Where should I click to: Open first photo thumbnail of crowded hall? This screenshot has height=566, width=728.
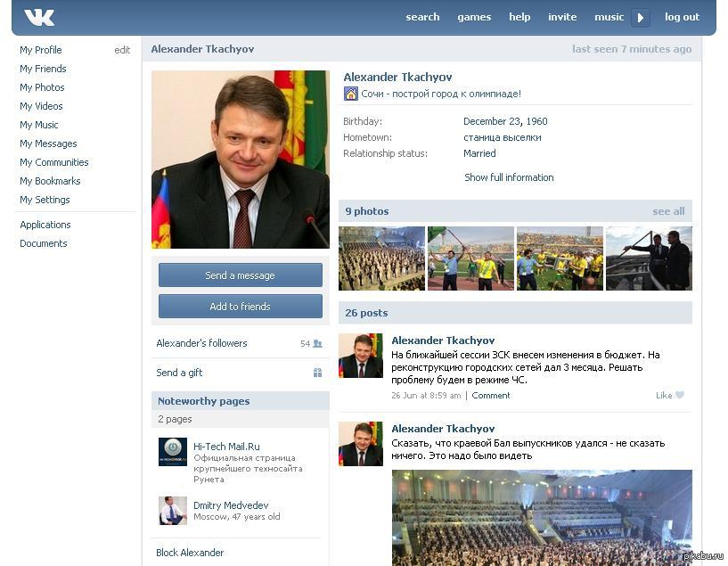tap(381, 258)
